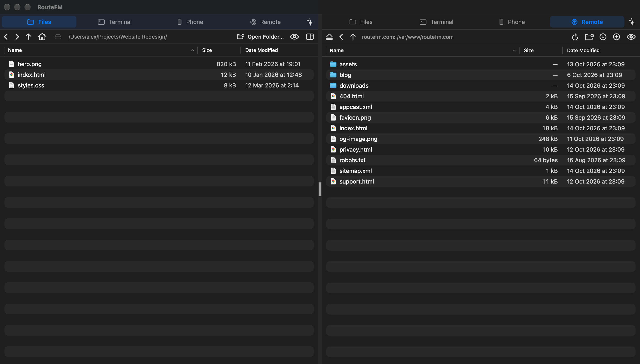Toggle hidden files eye in left pane
Viewport: 640px width, 364px height.
(x=294, y=37)
